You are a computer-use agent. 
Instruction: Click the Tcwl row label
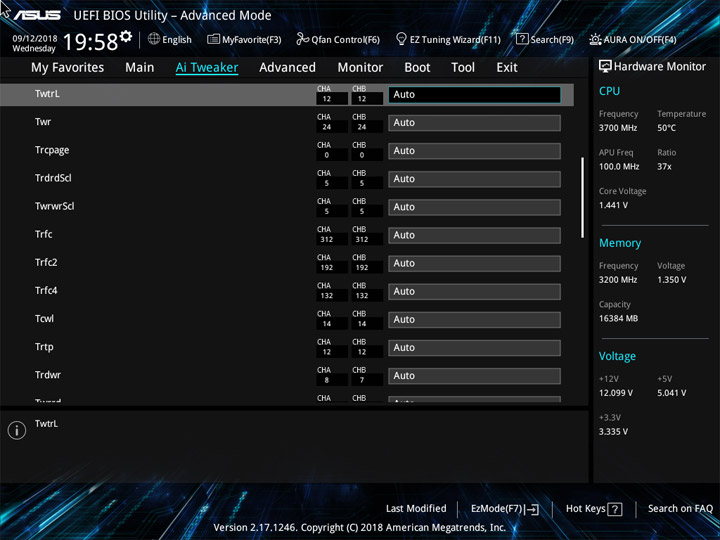pos(44,319)
